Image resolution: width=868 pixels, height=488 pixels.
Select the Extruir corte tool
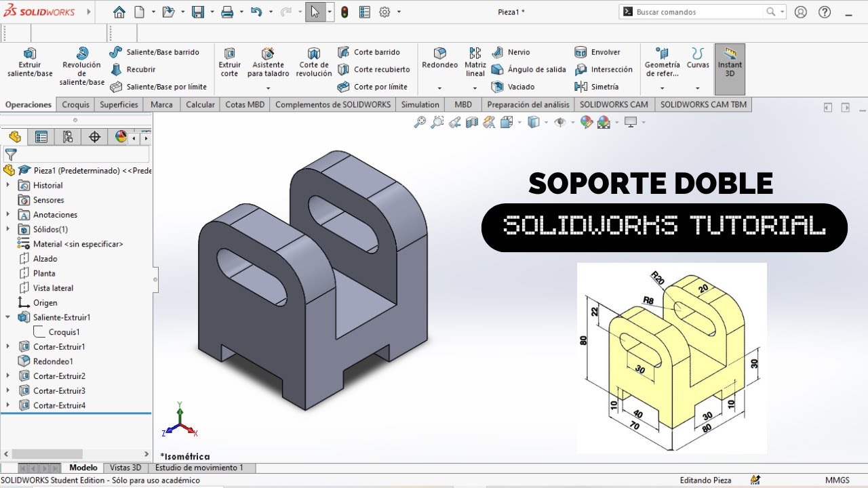[229, 63]
